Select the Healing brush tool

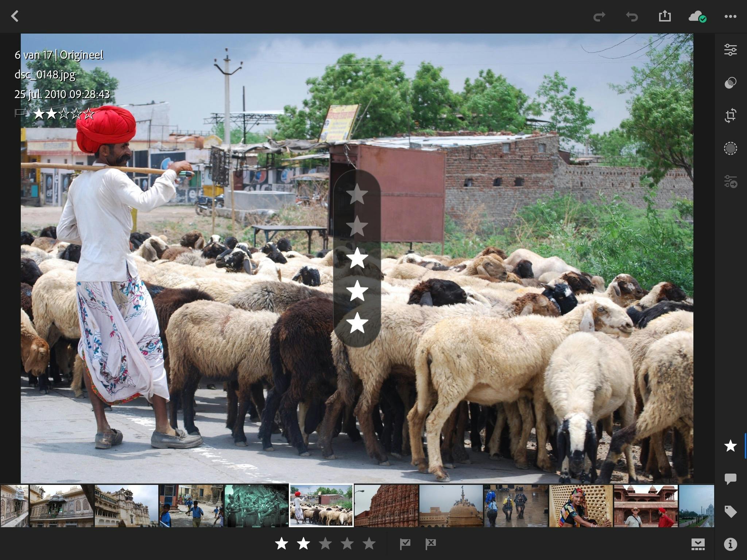point(730,83)
